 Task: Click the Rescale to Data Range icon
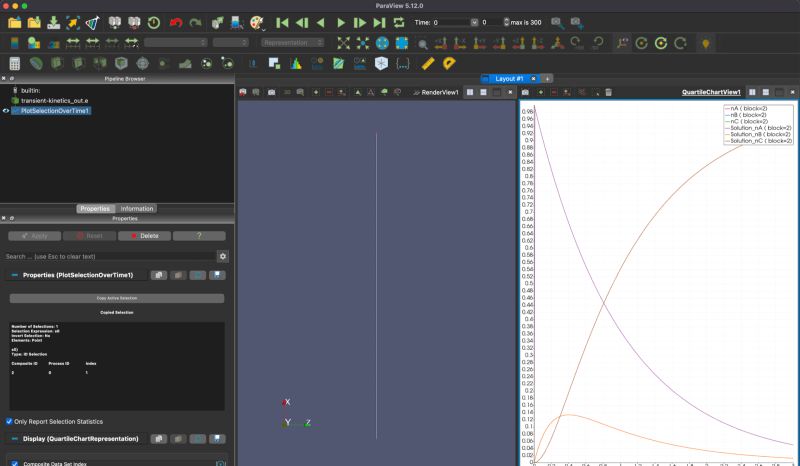click(73, 43)
